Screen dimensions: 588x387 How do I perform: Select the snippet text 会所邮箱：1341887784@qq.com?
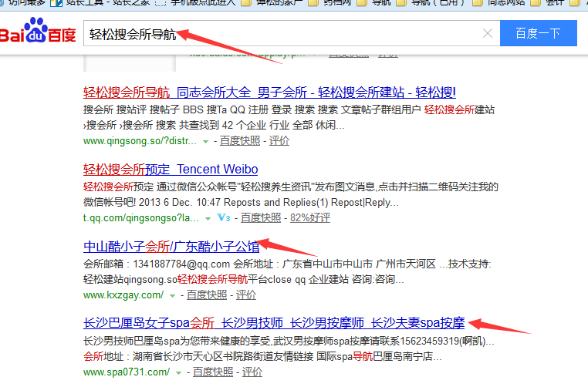(x=157, y=264)
